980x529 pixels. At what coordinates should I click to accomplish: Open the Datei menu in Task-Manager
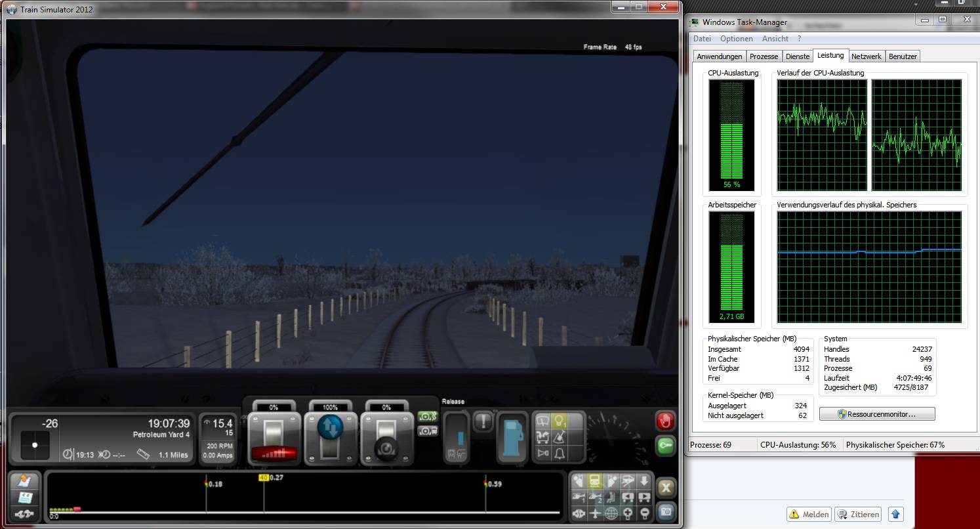tap(702, 39)
